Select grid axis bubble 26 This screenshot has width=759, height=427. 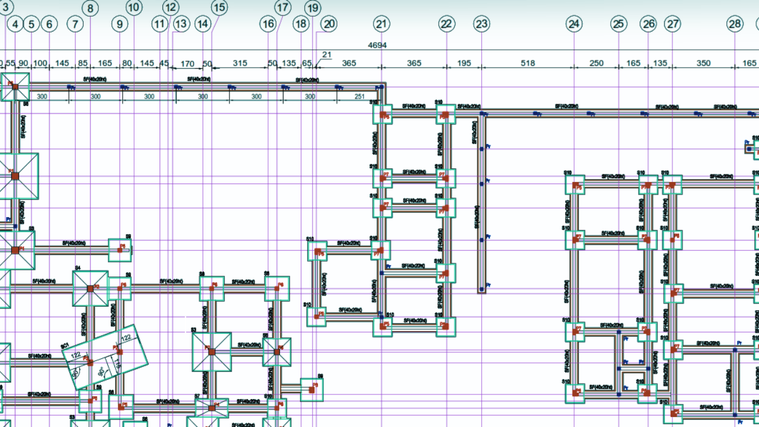tap(648, 24)
